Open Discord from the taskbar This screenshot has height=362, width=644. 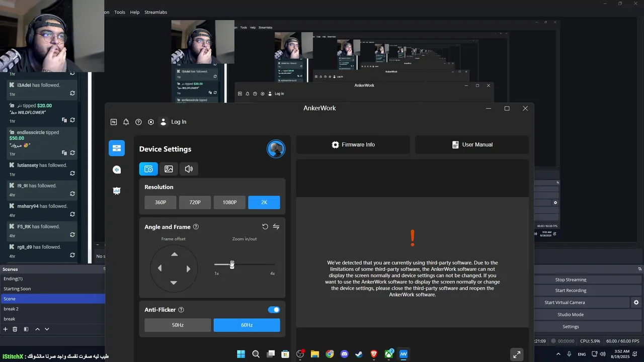[x=345, y=354]
